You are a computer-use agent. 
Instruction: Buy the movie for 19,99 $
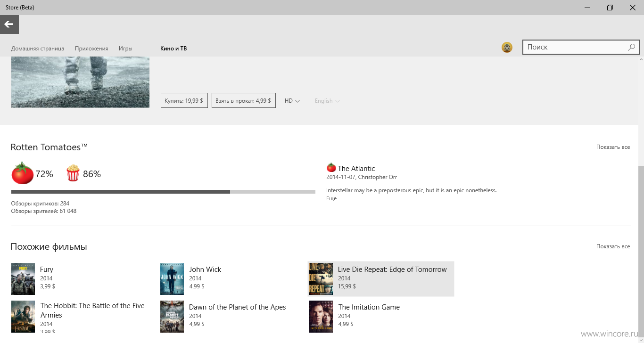point(184,100)
